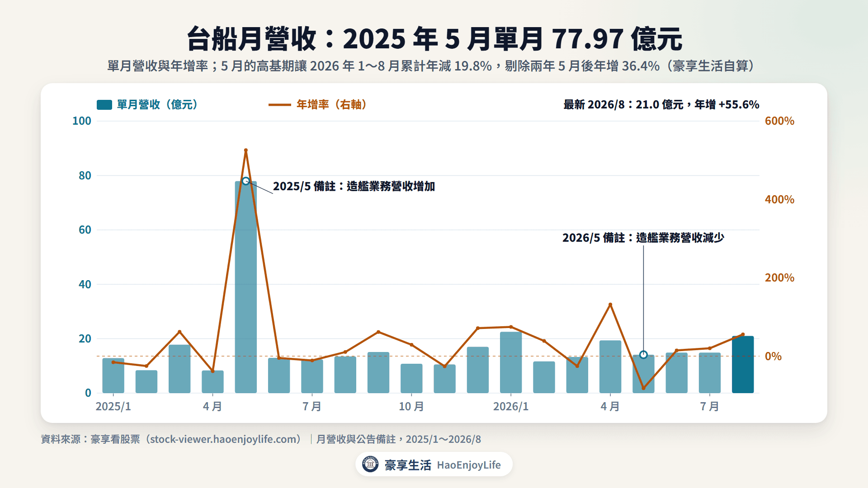Click the 2025/5 peak bar marker circle
Viewport: 868px width, 488px height.
click(246, 181)
